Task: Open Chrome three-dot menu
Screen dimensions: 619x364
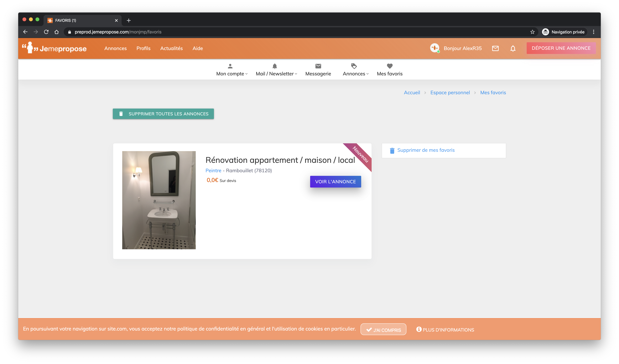Action: [593, 32]
